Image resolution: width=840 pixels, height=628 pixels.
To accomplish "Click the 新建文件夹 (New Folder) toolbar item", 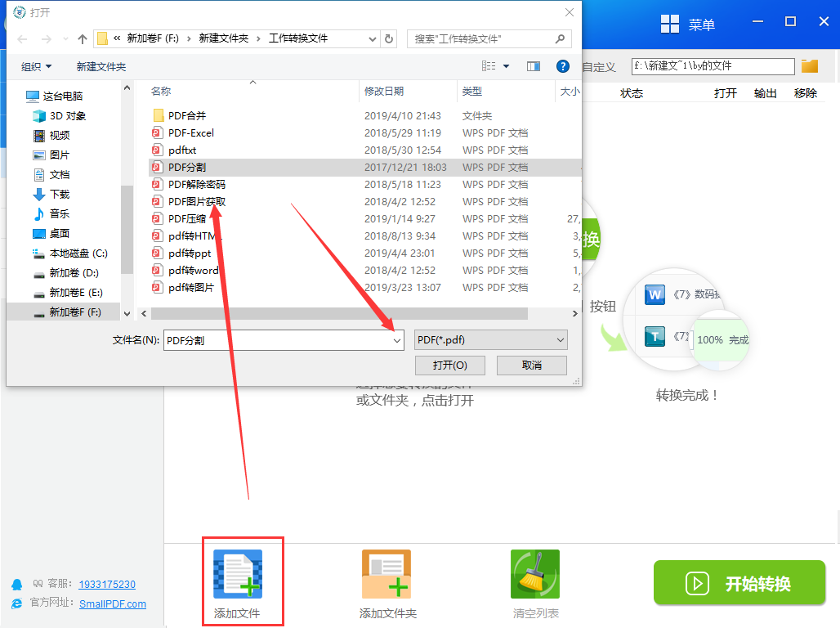I will pyautogui.click(x=101, y=66).
